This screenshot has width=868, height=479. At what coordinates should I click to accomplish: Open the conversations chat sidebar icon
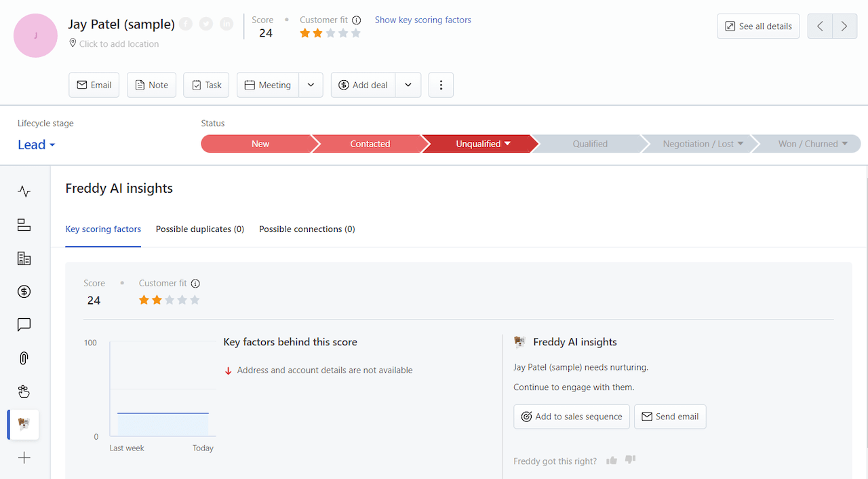point(24,325)
